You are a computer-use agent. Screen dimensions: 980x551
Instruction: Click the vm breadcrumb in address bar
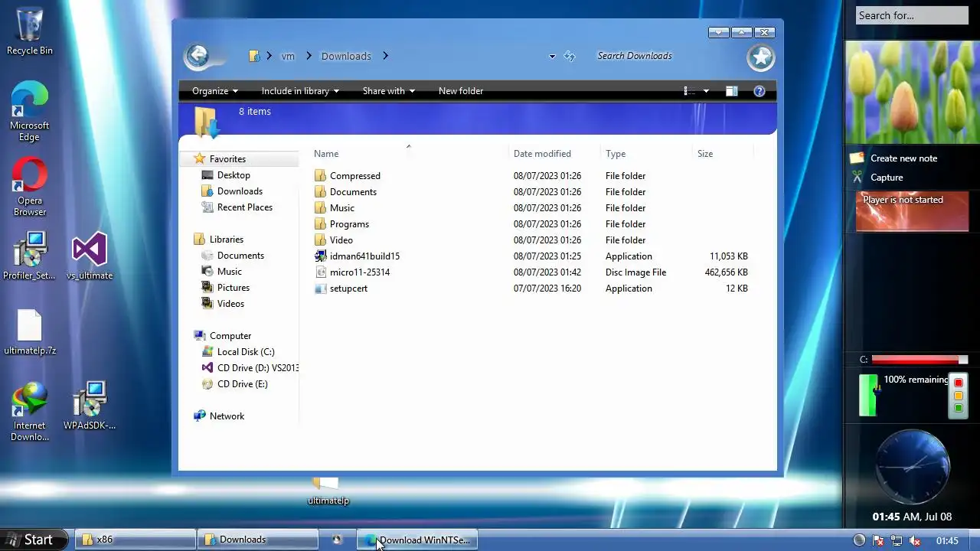288,56
